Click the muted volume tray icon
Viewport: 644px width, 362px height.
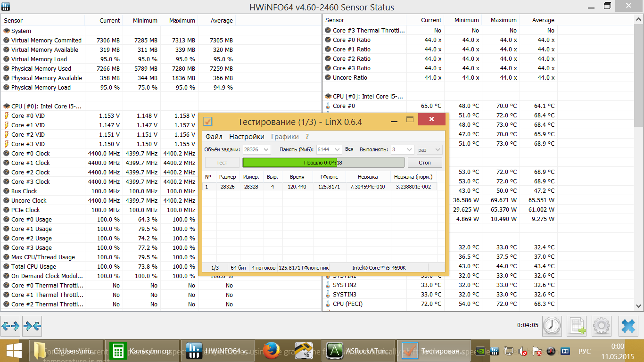522,351
